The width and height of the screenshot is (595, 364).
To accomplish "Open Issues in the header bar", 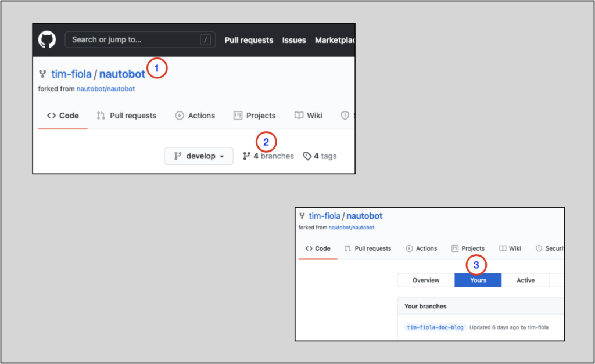I will click(x=294, y=40).
